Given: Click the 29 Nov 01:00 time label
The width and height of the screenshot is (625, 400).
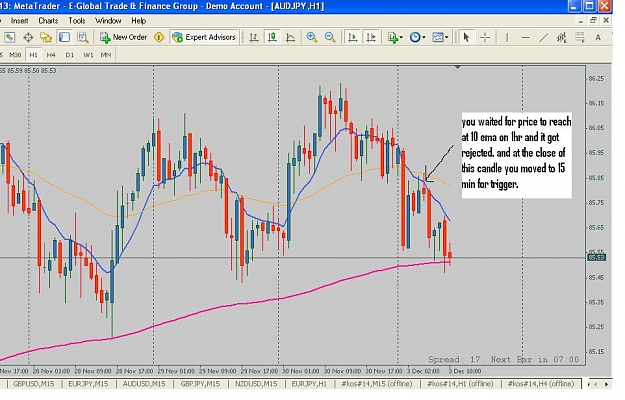Looking at the screenshot, I should point(176,371).
